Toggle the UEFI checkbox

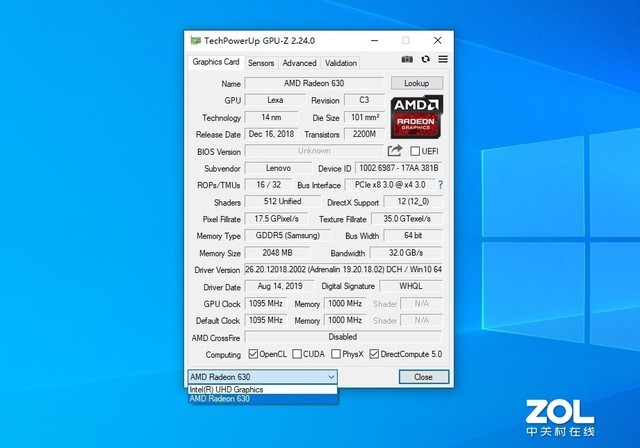pyautogui.click(x=415, y=151)
